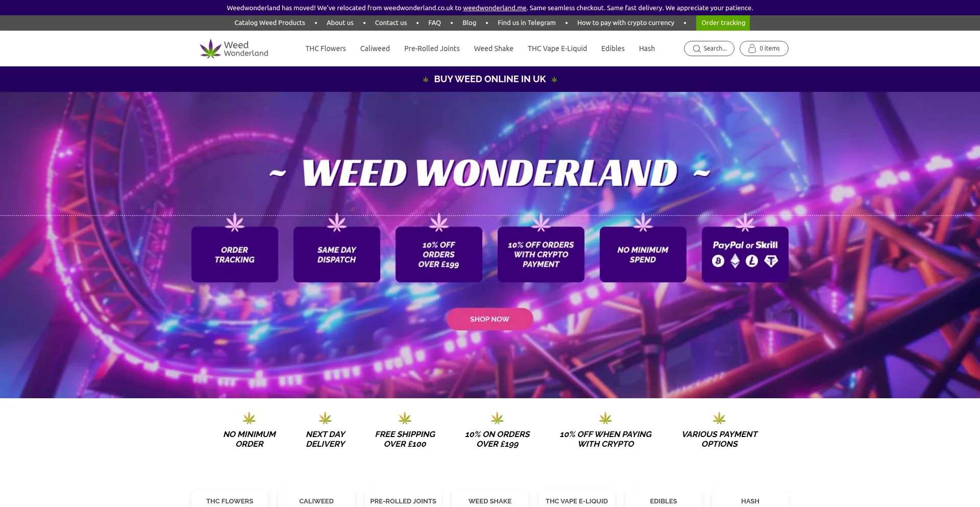
Task: Open the Edibles section from the navigation
Action: (x=612, y=49)
